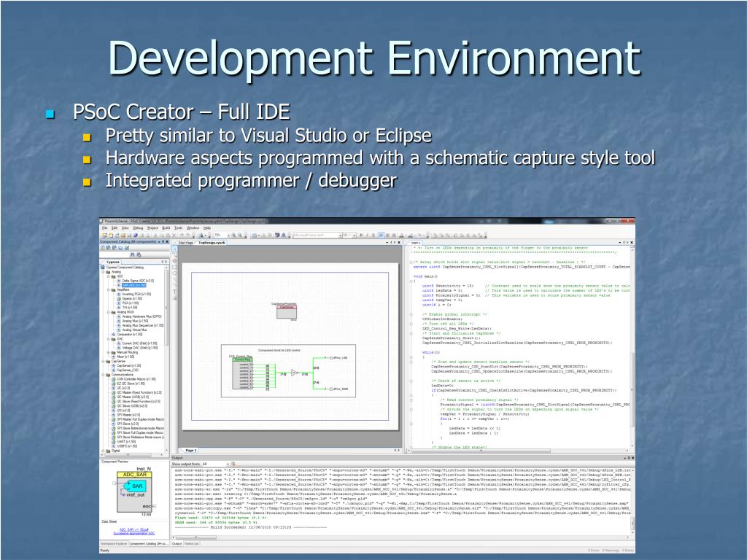Click the ADC_SAR component preview image
The image size is (747, 560).
coord(135,493)
